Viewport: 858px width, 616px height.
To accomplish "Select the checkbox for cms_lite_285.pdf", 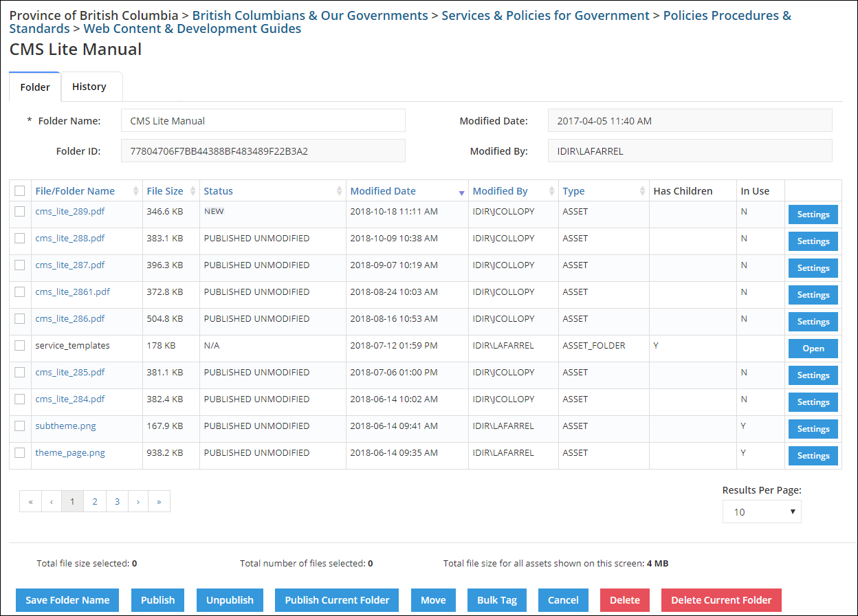I will click(20, 372).
